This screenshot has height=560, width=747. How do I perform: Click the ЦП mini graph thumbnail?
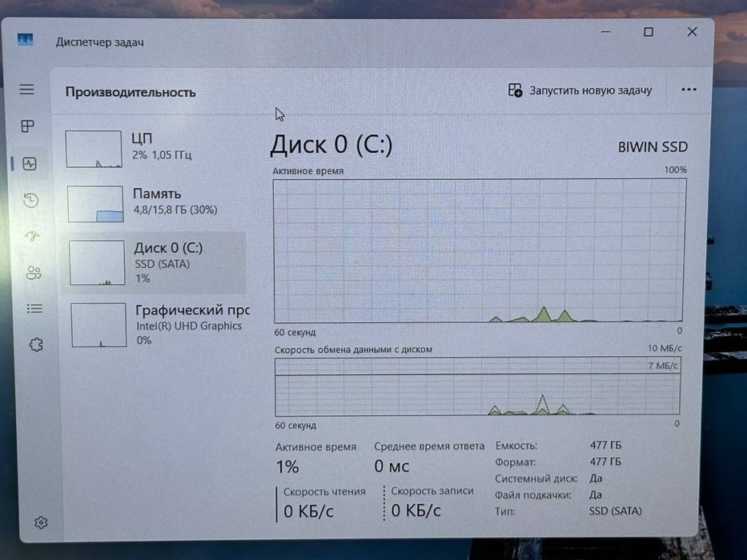(94, 149)
